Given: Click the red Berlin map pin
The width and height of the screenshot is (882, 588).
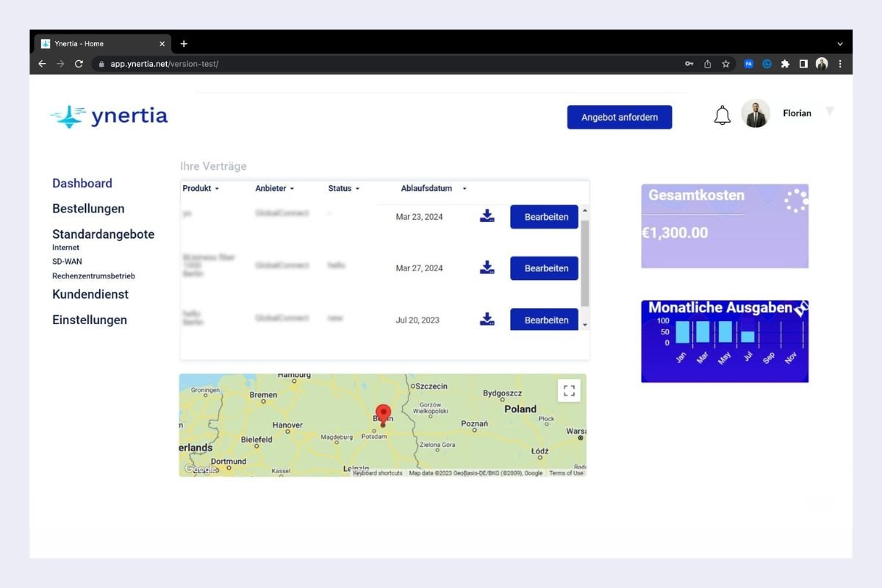Looking at the screenshot, I should point(383,413).
